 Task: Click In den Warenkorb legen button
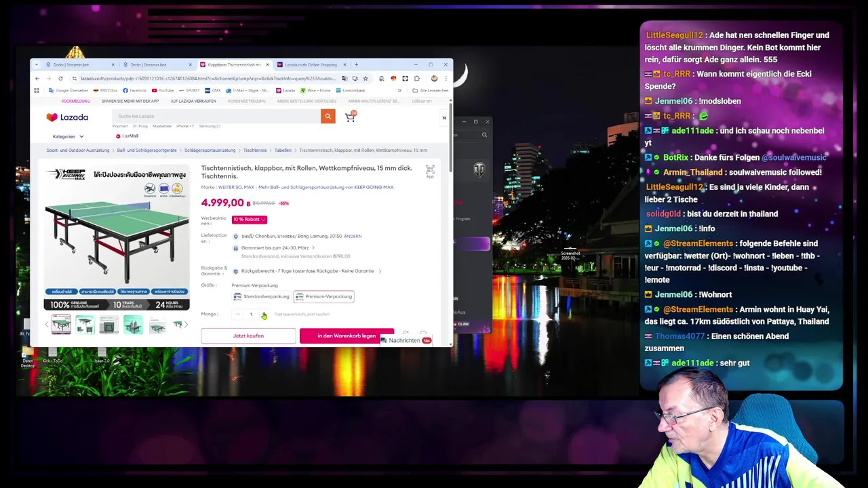click(347, 336)
